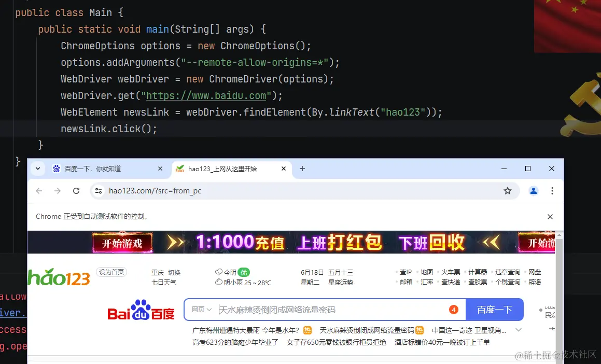Open Chrome tab search dropdown arrow
601x364 pixels.
point(37,169)
